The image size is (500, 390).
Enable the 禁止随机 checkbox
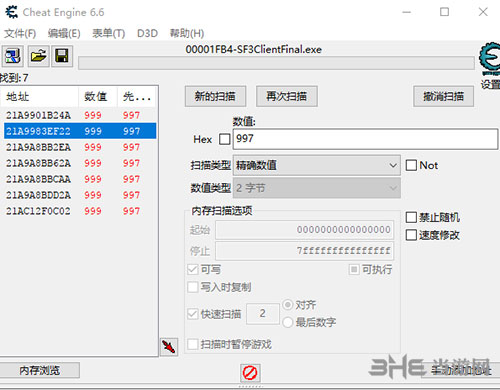tap(411, 217)
